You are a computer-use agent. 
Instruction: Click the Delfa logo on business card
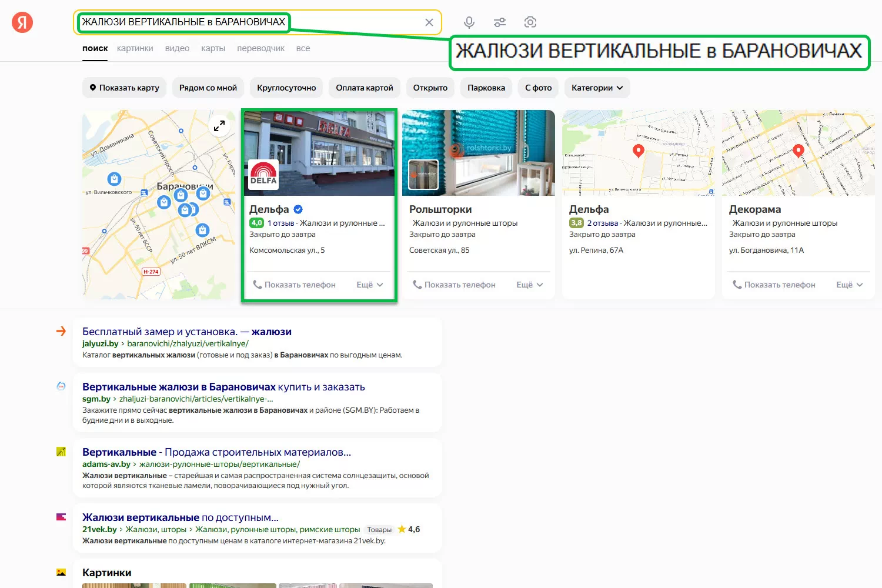click(x=263, y=175)
